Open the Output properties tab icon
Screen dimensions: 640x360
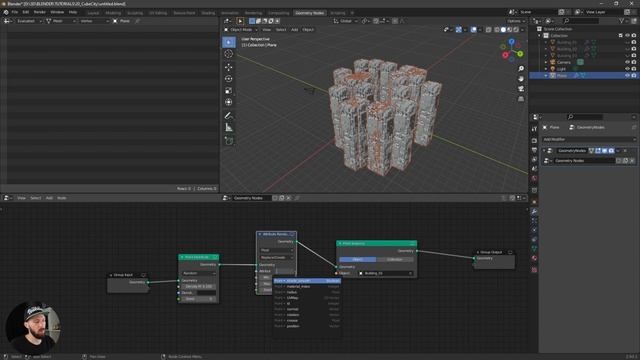coord(534,150)
